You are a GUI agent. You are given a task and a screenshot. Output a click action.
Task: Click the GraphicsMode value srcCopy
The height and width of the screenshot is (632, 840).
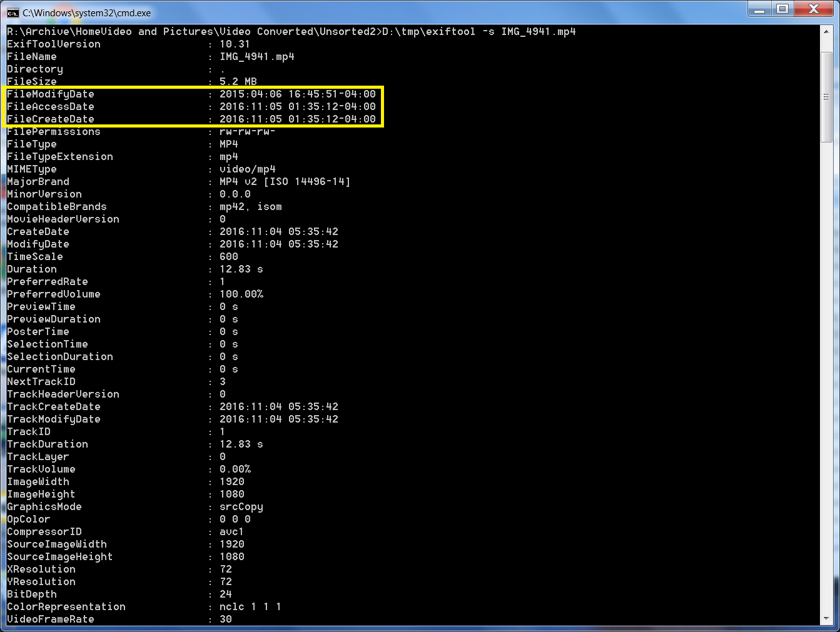(241, 507)
